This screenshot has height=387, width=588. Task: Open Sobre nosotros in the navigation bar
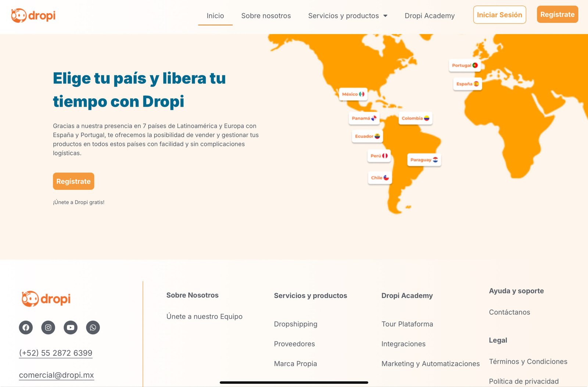[x=266, y=16]
